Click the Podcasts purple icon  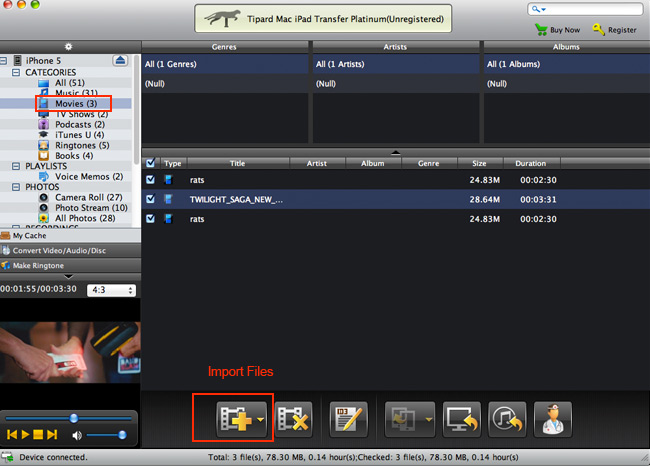pyautogui.click(x=44, y=124)
